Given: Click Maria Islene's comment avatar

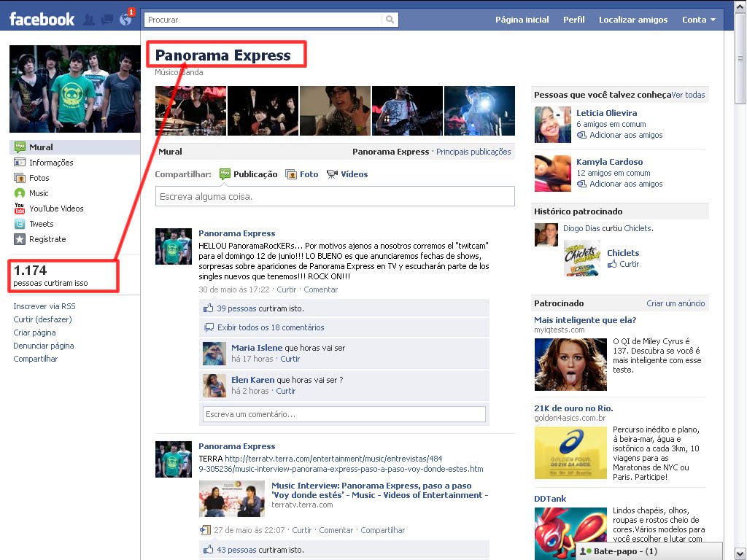Looking at the screenshot, I should (214, 354).
